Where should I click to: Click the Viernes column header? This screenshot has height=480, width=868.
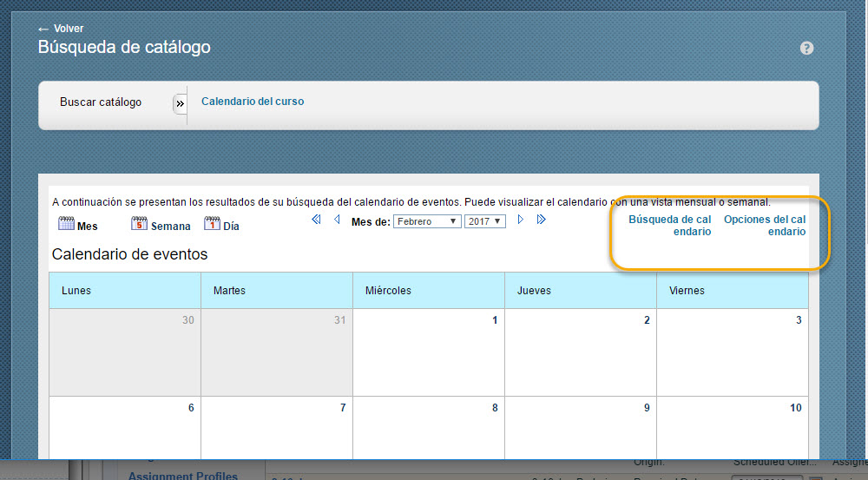(733, 291)
